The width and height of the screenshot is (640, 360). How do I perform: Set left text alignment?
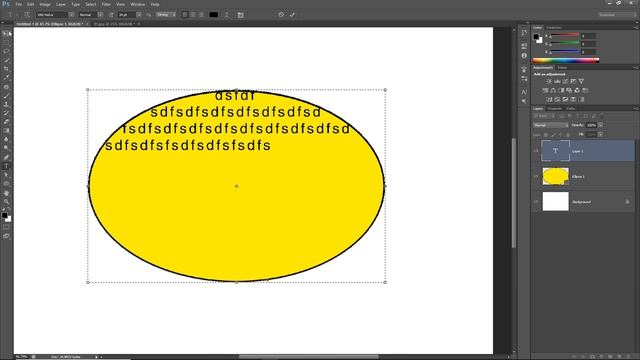pyautogui.click(x=185, y=15)
